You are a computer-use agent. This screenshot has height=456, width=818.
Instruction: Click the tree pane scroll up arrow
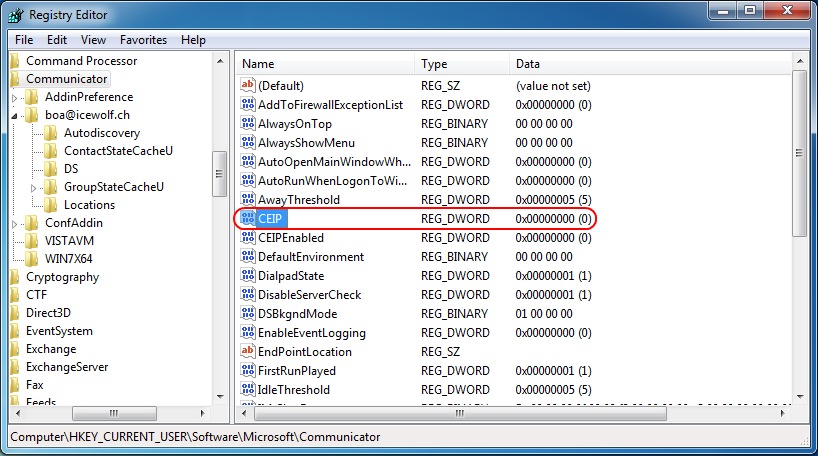(x=220, y=61)
